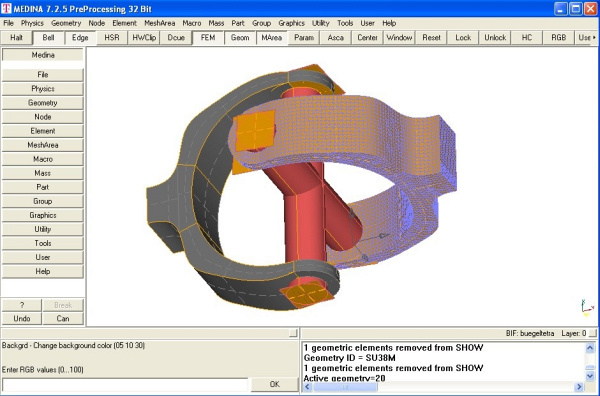This screenshot has width=600, height=396.
Task: Click the Geometry side panel button
Action: [x=42, y=103]
